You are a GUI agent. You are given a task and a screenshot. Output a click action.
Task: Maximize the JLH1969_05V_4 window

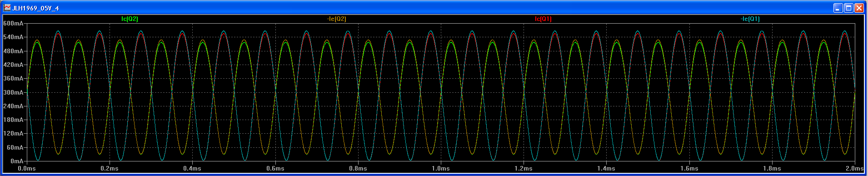[x=848, y=8]
